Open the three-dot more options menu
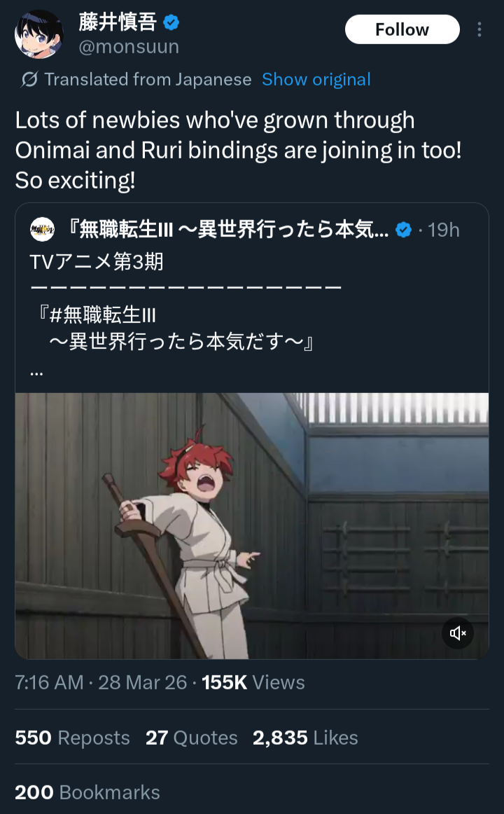Screen dimensions: 504x814 479,29
